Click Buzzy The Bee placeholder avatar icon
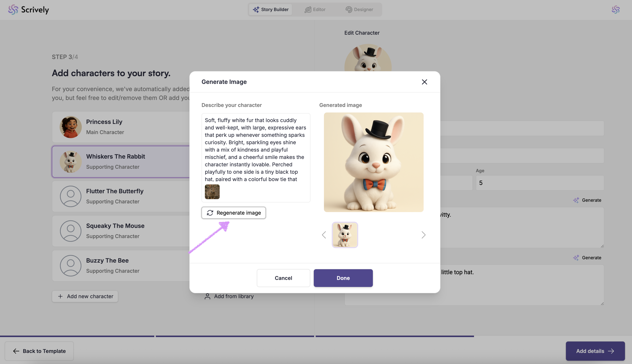 coord(71,266)
